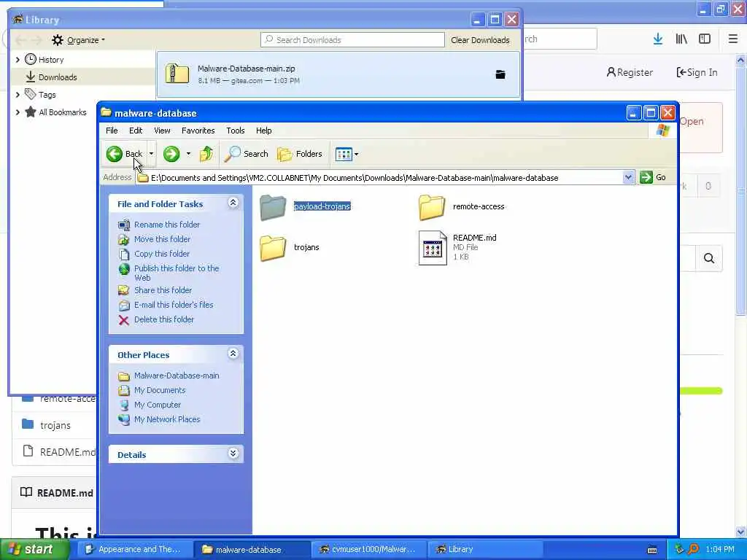Open My Computer in Other Places
747x560 pixels.
pos(158,405)
